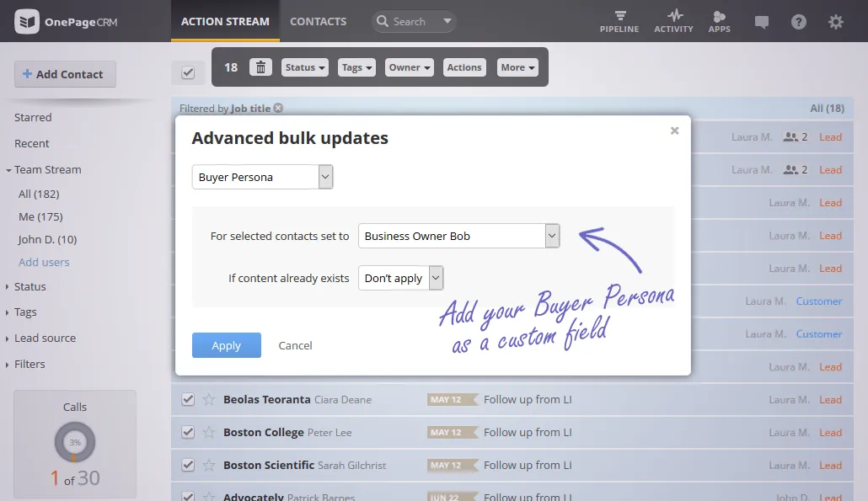Switch to the Contacts tab
The width and height of the screenshot is (868, 501).
click(x=319, y=21)
